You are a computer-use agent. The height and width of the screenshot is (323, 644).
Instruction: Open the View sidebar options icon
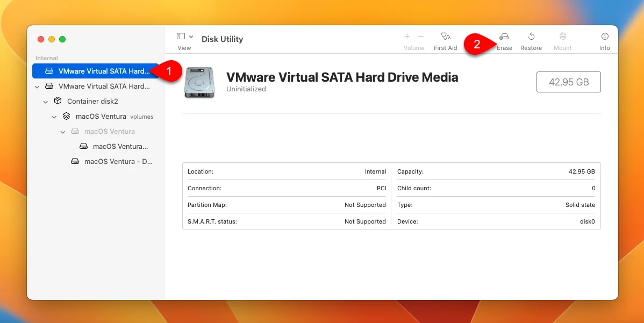click(181, 36)
